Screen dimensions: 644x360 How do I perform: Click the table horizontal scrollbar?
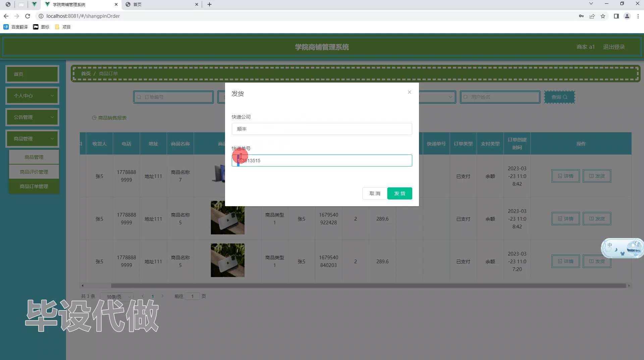pyautogui.click(x=368, y=285)
